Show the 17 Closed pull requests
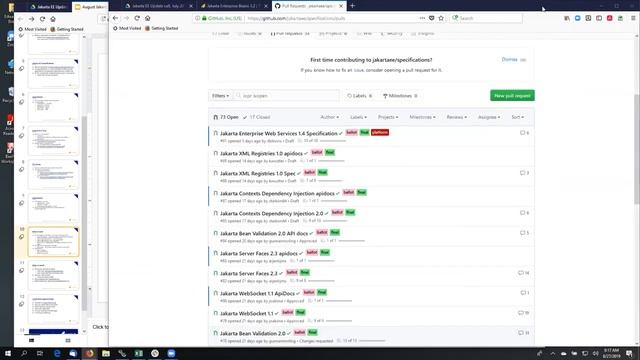This screenshot has height=360, width=640. (256, 117)
